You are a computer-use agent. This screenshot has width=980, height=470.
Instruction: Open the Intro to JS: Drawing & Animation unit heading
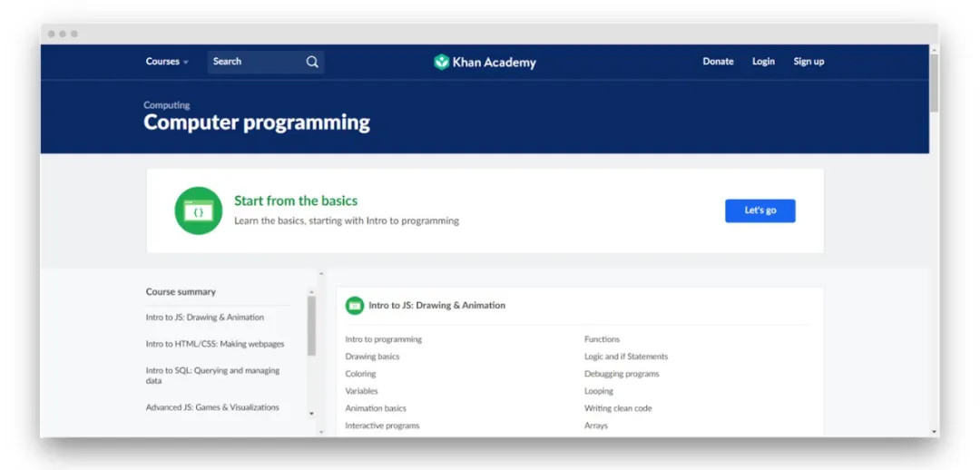click(x=436, y=306)
